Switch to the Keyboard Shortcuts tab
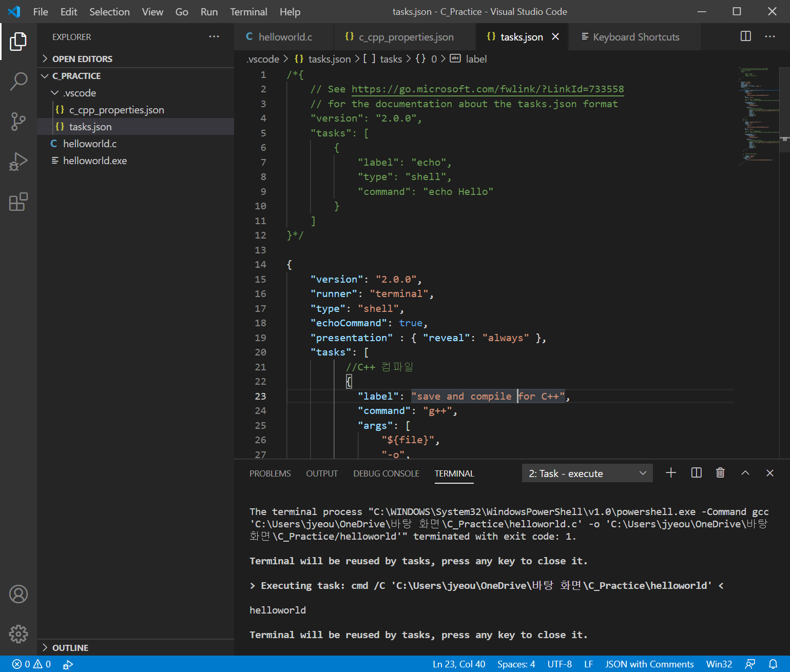790x672 pixels. point(634,36)
